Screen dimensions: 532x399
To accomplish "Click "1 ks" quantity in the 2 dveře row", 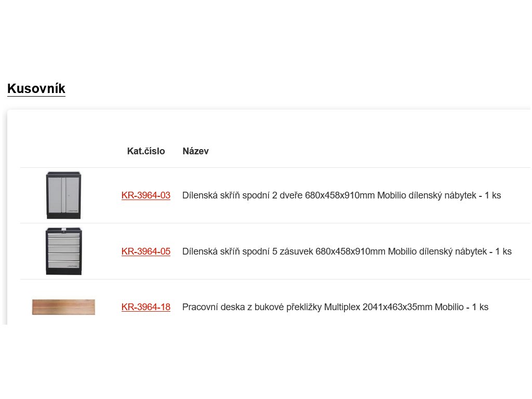I will pos(493,195).
